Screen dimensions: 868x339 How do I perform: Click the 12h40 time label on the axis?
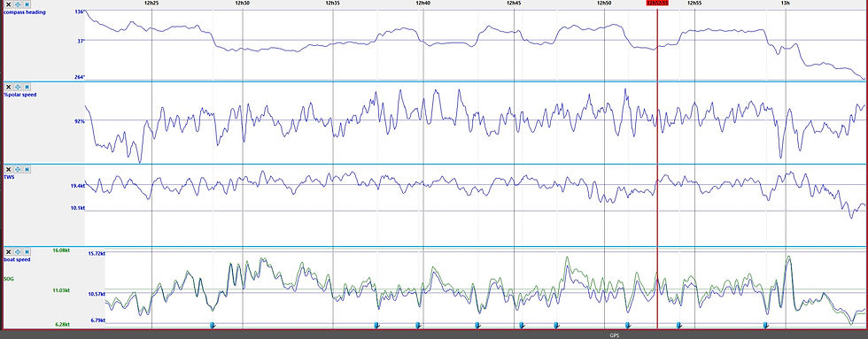coord(423,3)
